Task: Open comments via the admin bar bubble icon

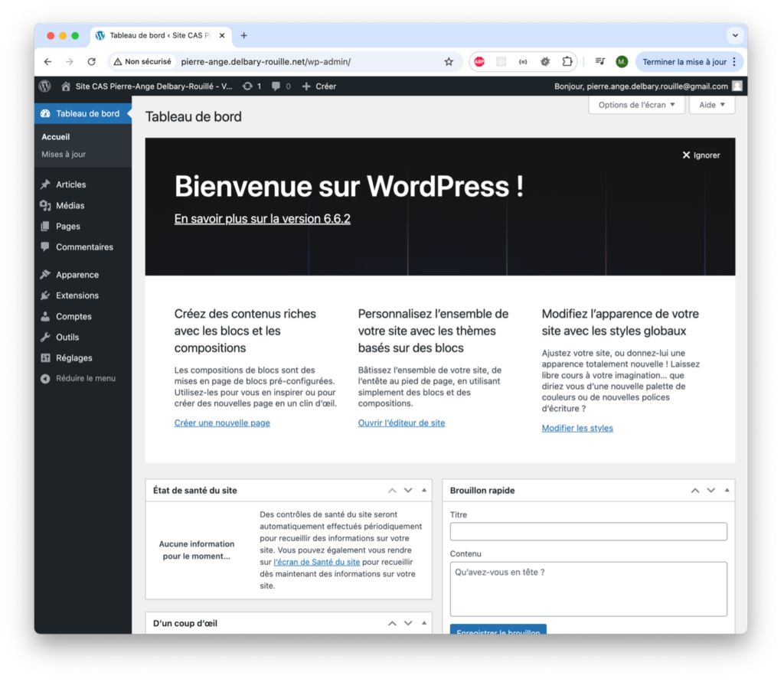Action: (x=276, y=86)
